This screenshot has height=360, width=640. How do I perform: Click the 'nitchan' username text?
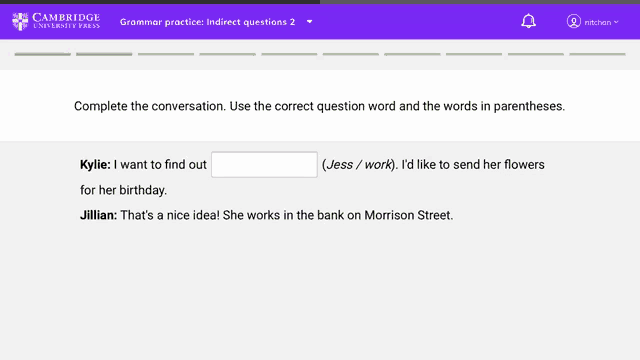point(598,22)
